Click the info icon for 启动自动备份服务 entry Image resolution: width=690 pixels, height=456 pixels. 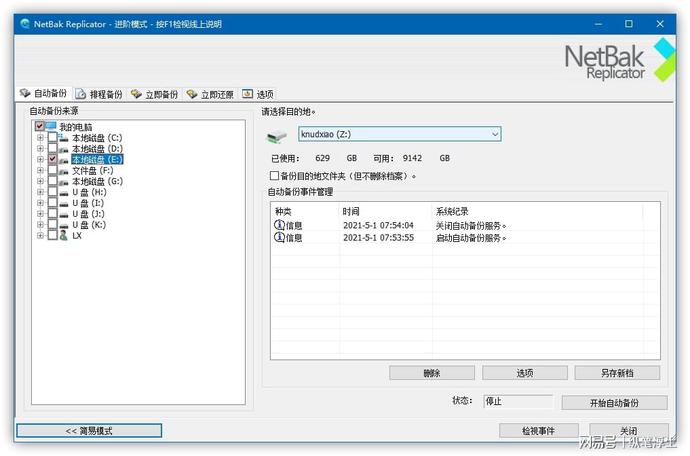(279, 238)
